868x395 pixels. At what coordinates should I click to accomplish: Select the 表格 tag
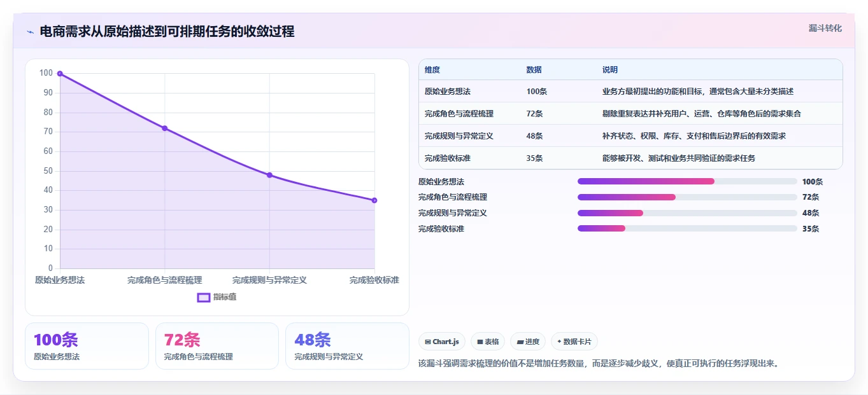(487, 342)
